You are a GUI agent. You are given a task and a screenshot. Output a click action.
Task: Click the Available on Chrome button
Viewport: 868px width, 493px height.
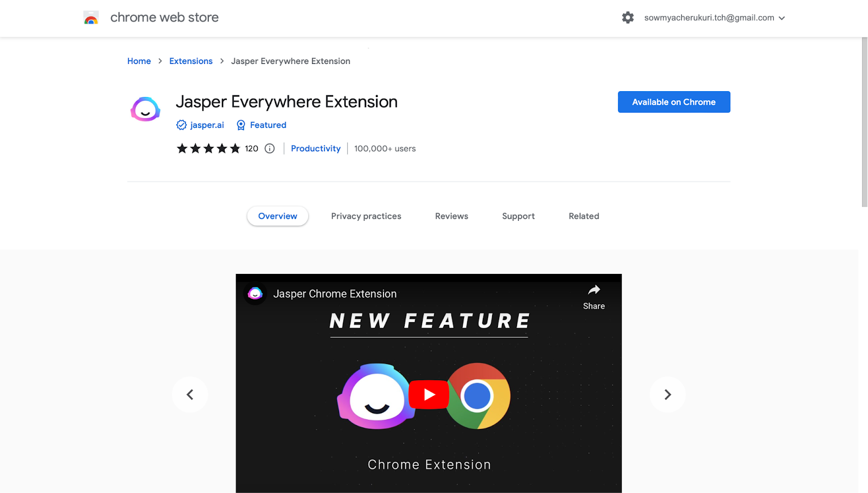click(674, 102)
